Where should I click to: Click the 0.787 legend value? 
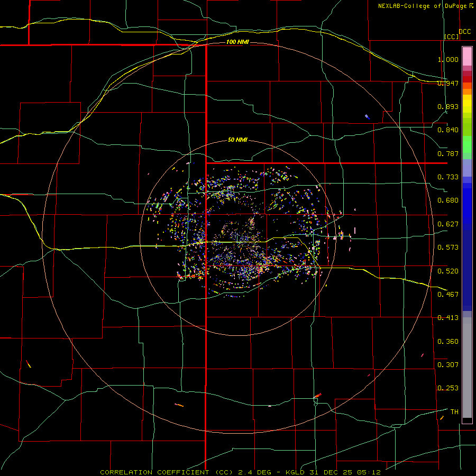pos(448,153)
